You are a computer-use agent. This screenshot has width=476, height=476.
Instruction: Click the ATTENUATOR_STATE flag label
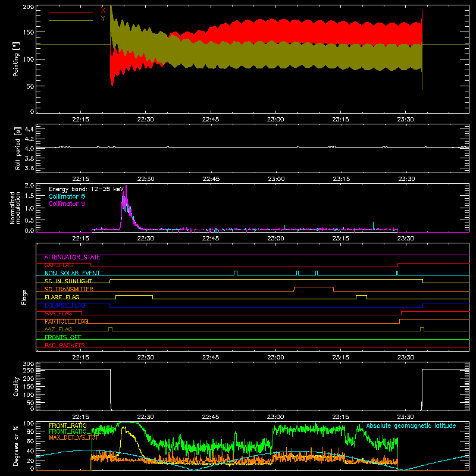pos(72,258)
